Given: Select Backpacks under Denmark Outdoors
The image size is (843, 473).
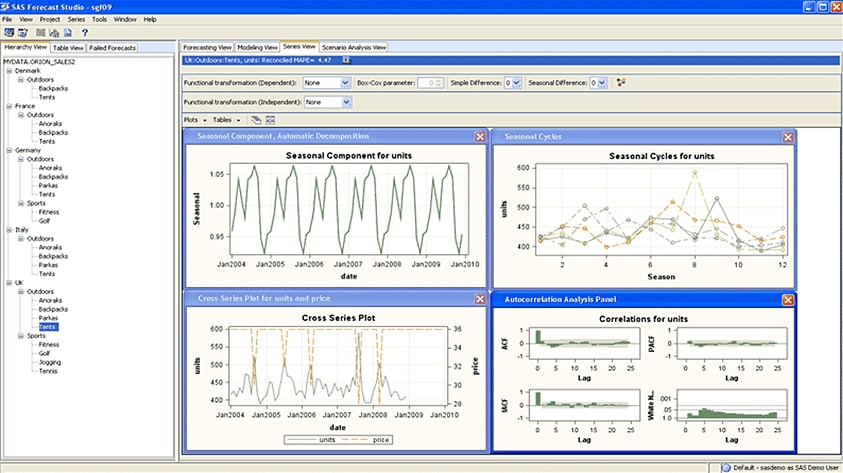Looking at the screenshot, I should coord(53,88).
